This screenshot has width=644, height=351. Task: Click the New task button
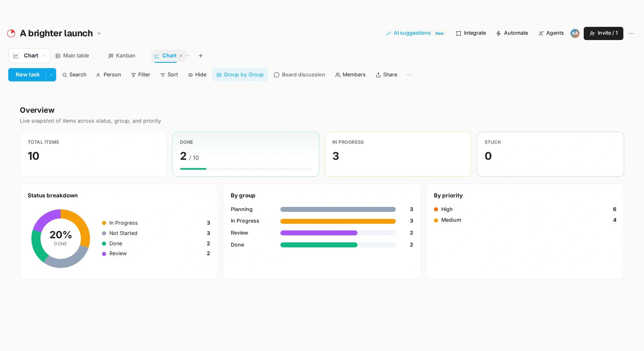pyautogui.click(x=27, y=75)
